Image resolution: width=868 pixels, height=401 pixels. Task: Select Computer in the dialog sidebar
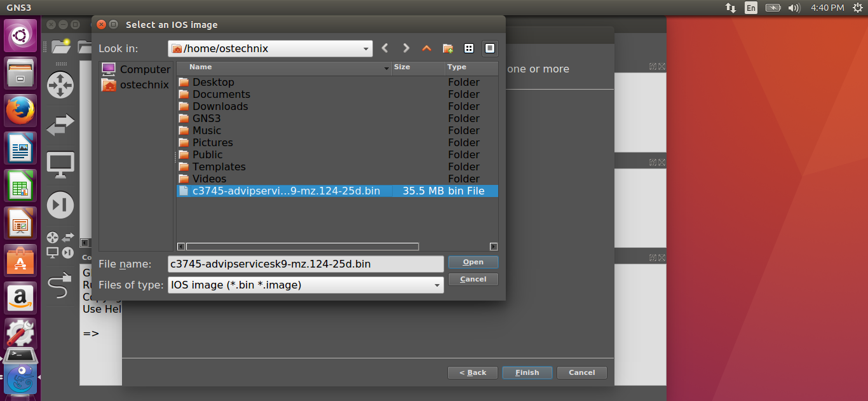point(136,69)
